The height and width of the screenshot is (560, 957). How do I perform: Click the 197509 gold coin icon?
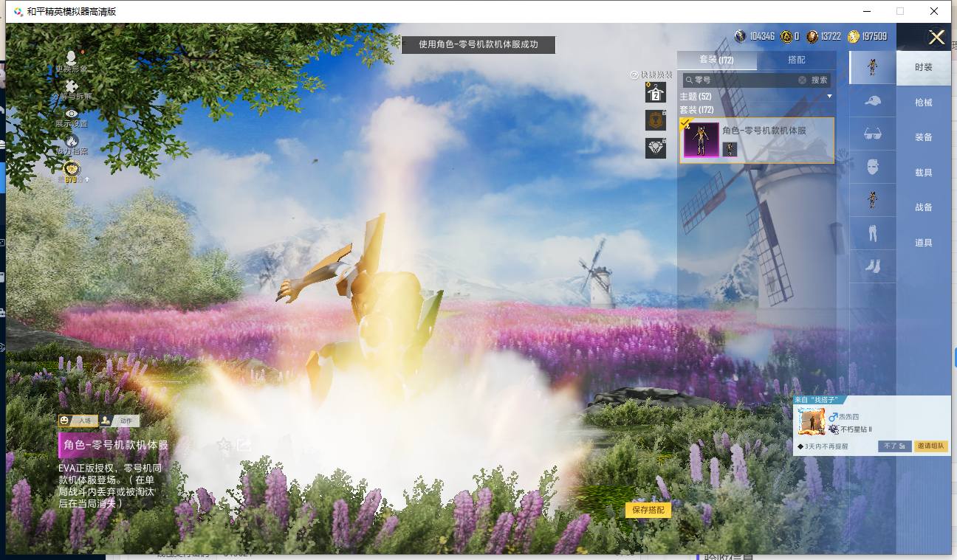click(854, 36)
